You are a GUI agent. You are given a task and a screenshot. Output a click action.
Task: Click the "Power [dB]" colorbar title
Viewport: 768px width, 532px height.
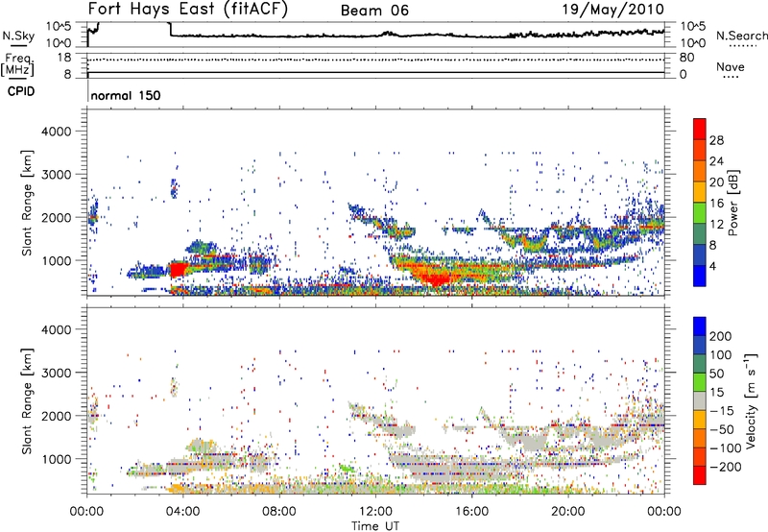click(x=733, y=203)
